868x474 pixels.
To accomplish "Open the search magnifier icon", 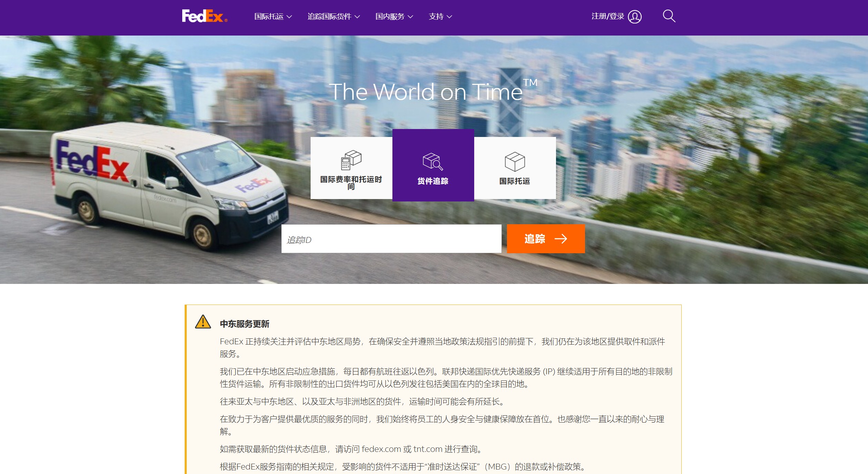I will (669, 16).
